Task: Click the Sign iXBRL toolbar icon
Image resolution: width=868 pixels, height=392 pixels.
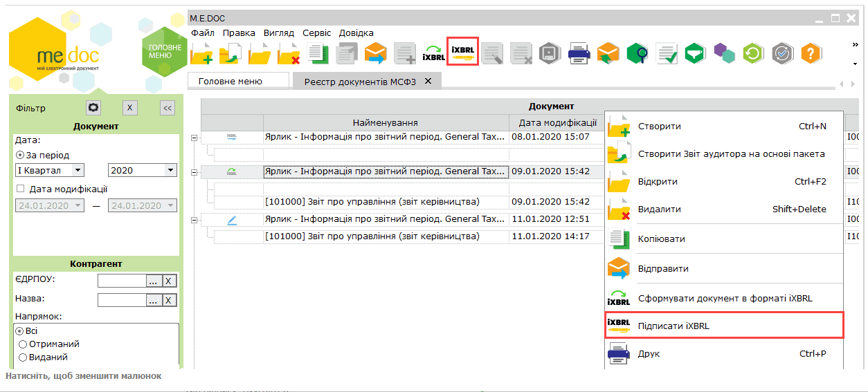Action: 462,53
